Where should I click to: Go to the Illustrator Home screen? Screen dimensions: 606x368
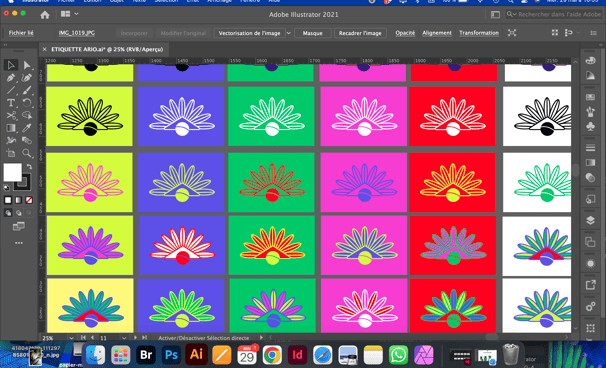[45, 15]
